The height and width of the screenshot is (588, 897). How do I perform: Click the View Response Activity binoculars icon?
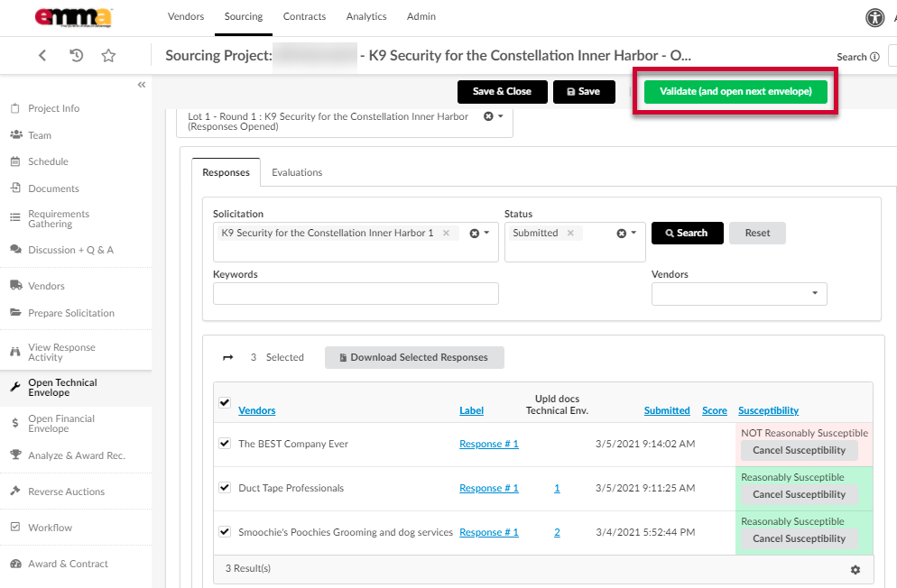click(15, 352)
